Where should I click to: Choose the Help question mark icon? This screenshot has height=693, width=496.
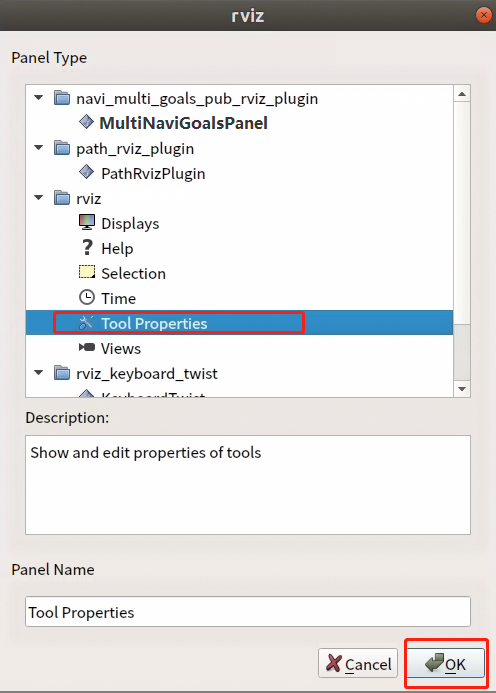[x=87, y=248]
